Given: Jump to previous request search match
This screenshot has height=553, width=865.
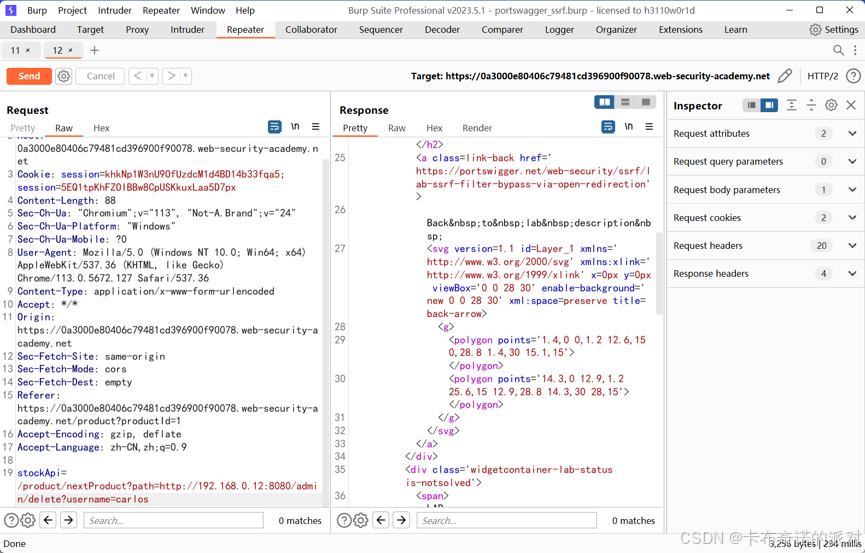Looking at the screenshot, I should (x=48, y=520).
